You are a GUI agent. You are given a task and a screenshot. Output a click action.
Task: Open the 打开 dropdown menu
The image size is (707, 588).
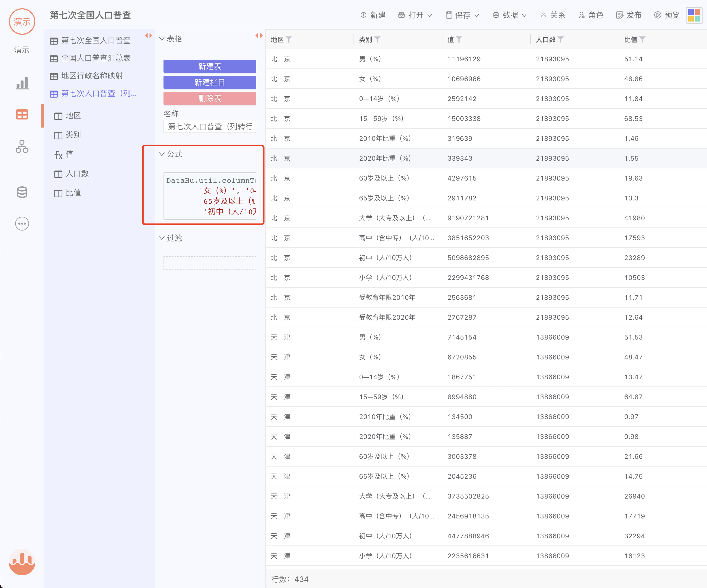[x=415, y=15]
